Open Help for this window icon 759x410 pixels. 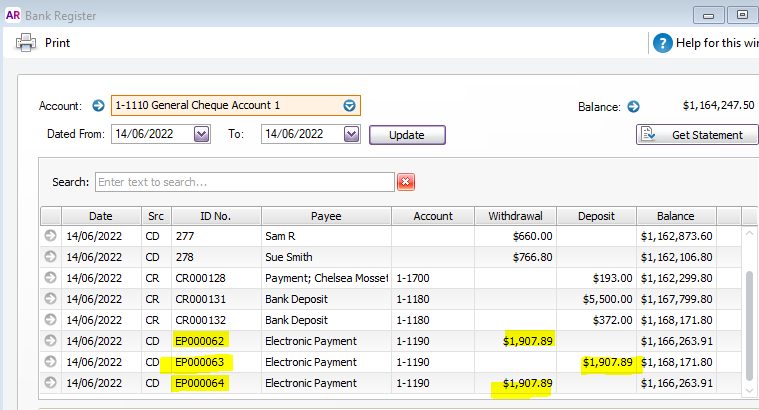pos(663,43)
